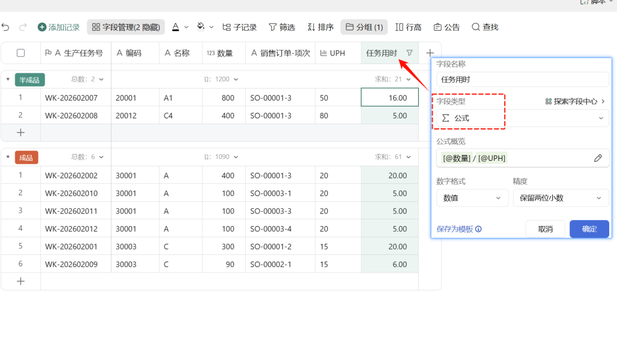Add a new record
The height and width of the screenshot is (364, 617).
tap(58, 27)
